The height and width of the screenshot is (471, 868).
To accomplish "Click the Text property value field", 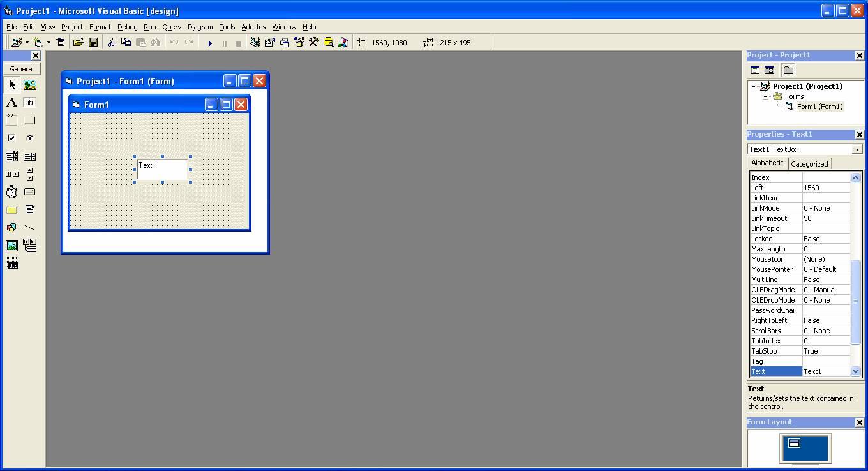I will (827, 371).
